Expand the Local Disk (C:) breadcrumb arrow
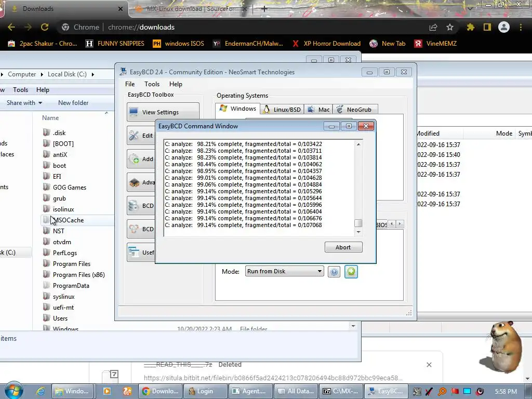The width and height of the screenshot is (532, 399). point(92,74)
